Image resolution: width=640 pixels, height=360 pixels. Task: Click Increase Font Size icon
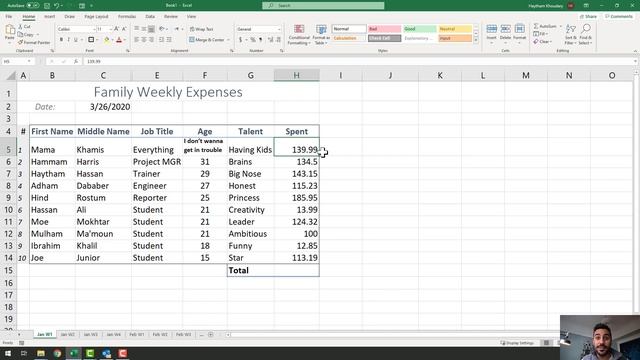pos(117,29)
